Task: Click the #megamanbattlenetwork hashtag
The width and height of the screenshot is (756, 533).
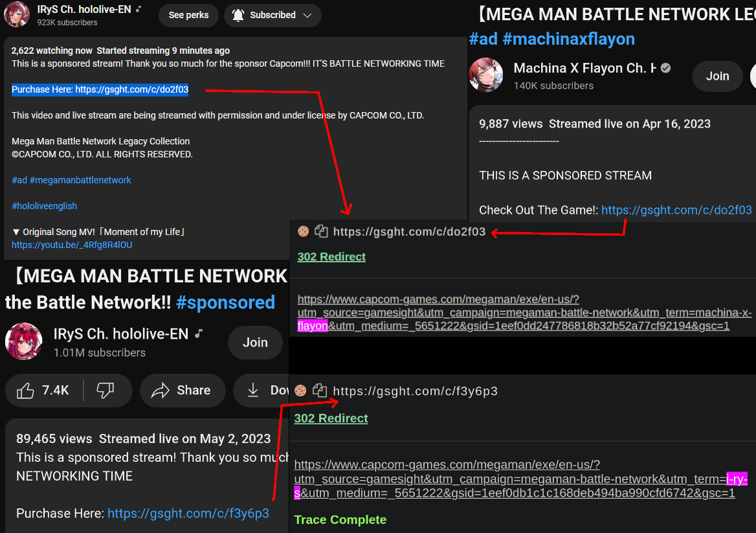Action: pyautogui.click(x=80, y=180)
